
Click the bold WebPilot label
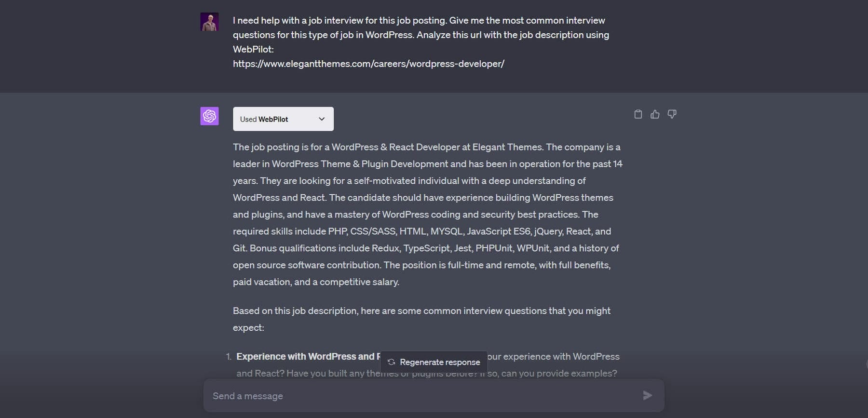pos(273,119)
